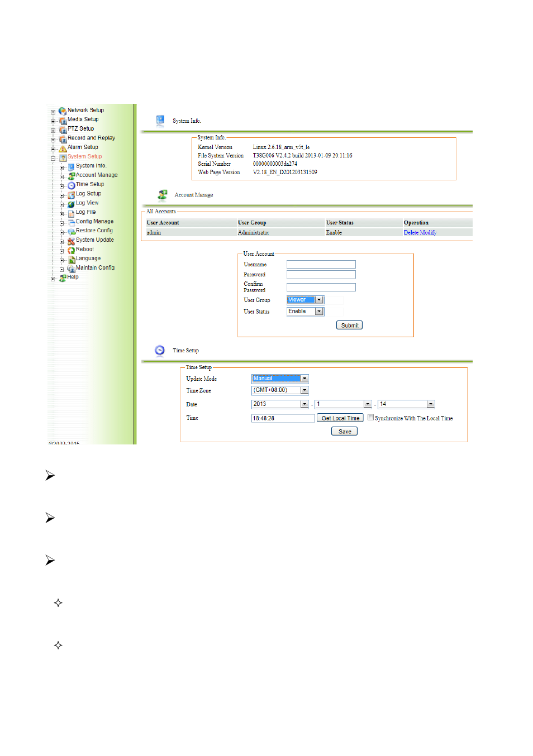Screen dimensions: 533x756
Task: Focus the Username input field
Action: tap(321, 265)
